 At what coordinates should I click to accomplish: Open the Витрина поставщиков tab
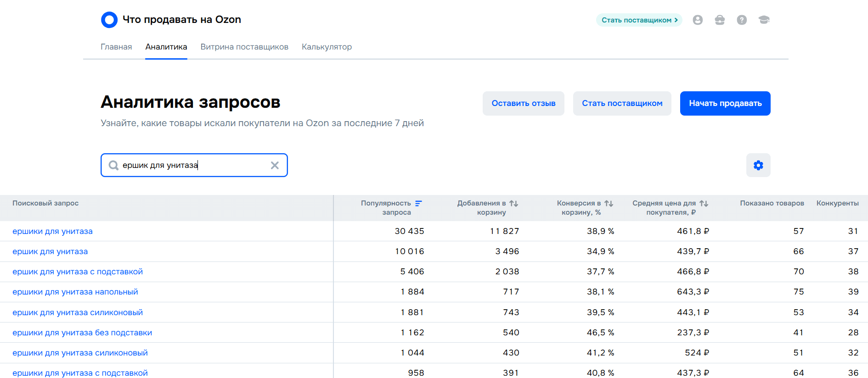[244, 47]
